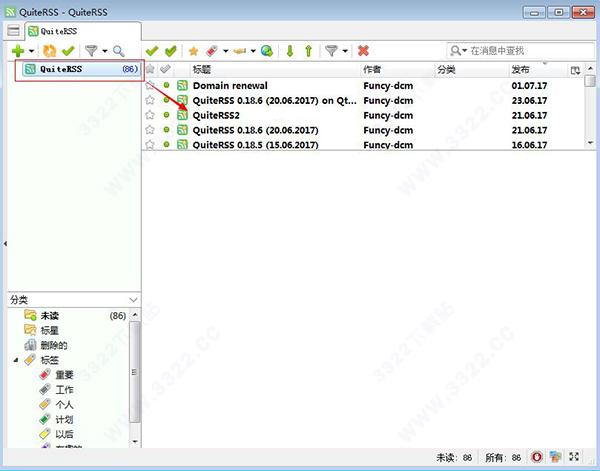Viewport: 600px width, 471px height.
Task: Click the green plus add feed icon
Action: coord(18,51)
